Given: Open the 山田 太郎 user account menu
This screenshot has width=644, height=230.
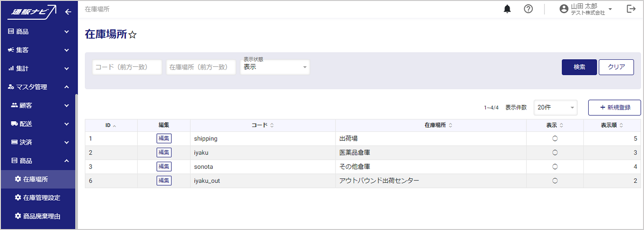Looking at the screenshot, I should point(586,9).
